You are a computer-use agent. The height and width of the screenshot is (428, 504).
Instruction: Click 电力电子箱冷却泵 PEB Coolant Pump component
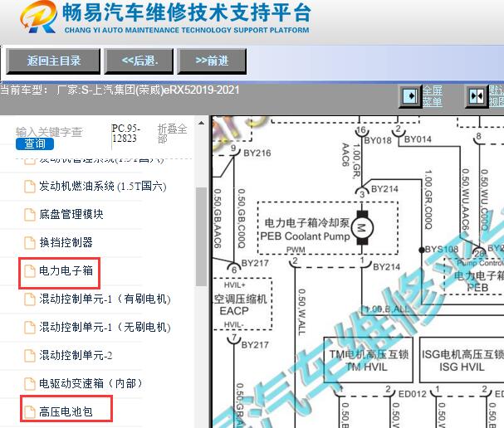(x=328, y=228)
